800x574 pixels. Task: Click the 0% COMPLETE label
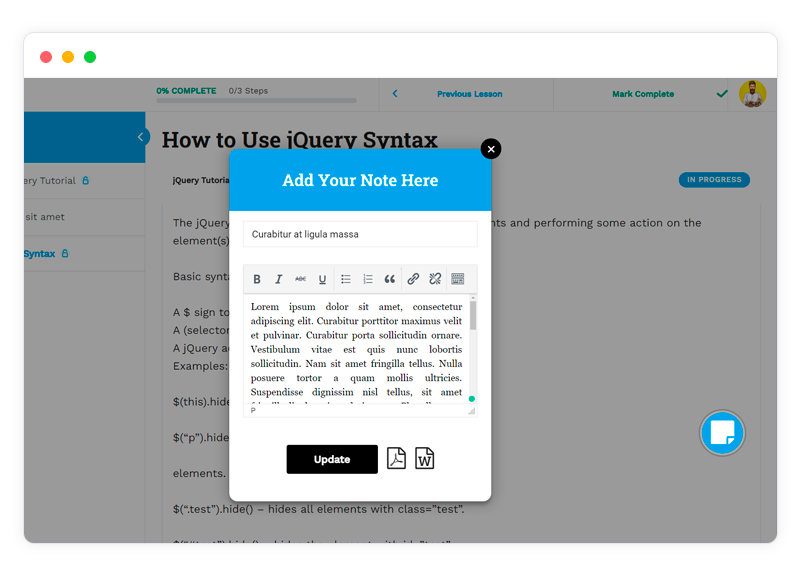point(186,91)
